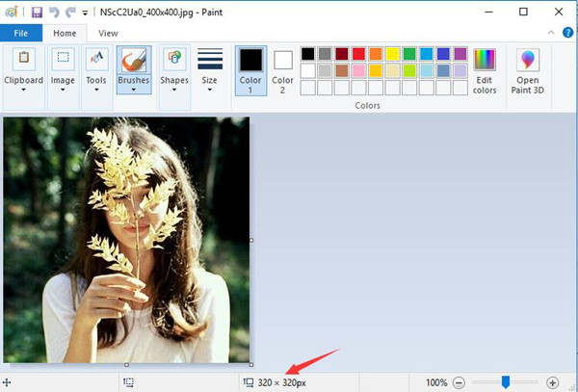This screenshot has height=392, width=578.
Task: Pick the dark red color swatch
Action: pos(342,54)
